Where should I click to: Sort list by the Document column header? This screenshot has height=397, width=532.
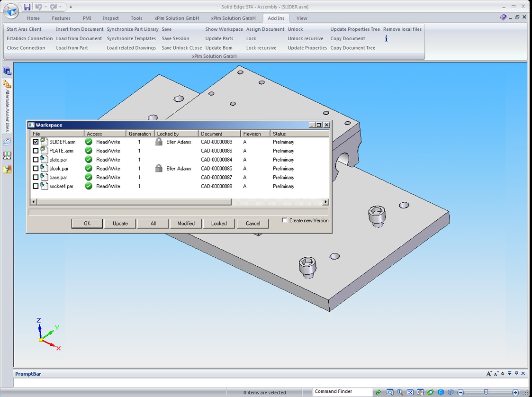pyautogui.click(x=219, y=134)
